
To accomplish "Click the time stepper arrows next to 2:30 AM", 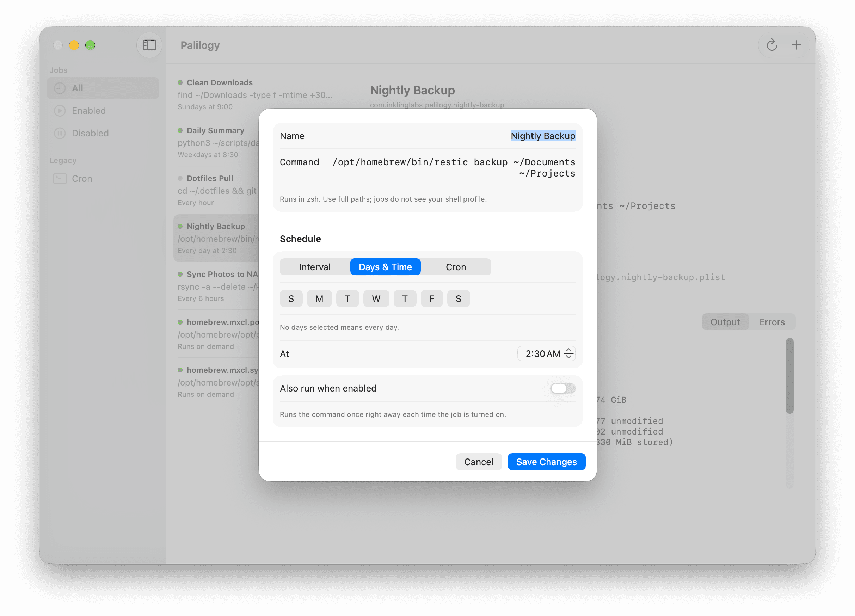I will click(x=568, y=353).
